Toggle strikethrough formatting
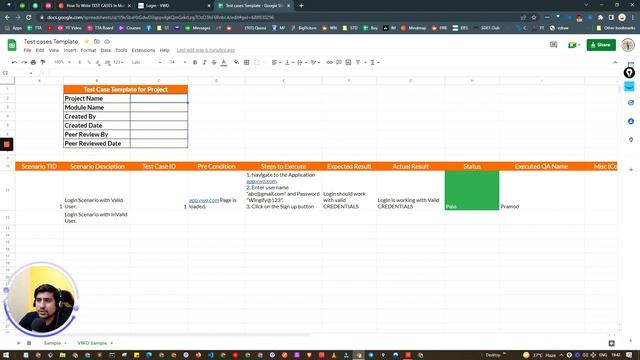Viewport: 640px width, 360px height. (214, 62)
